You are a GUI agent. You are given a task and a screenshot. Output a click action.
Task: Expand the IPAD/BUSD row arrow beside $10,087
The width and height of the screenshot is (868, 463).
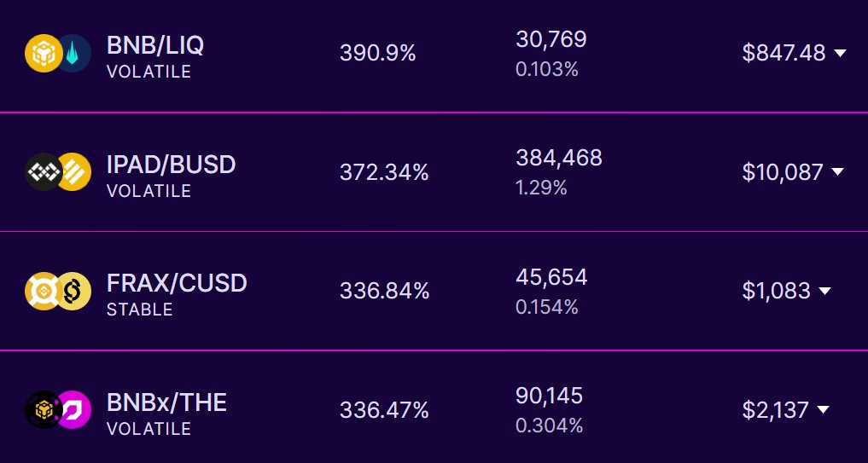coord(837,172)
